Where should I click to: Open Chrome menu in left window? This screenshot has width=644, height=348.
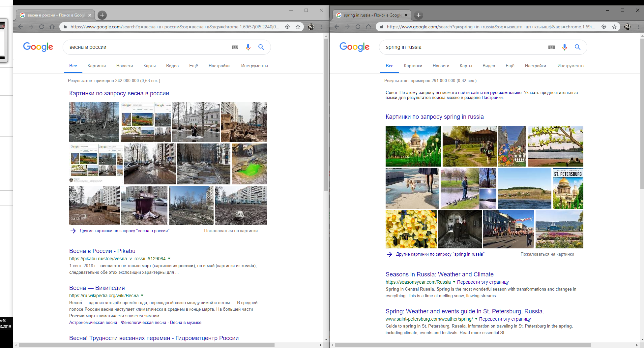(x=322, y=27)
